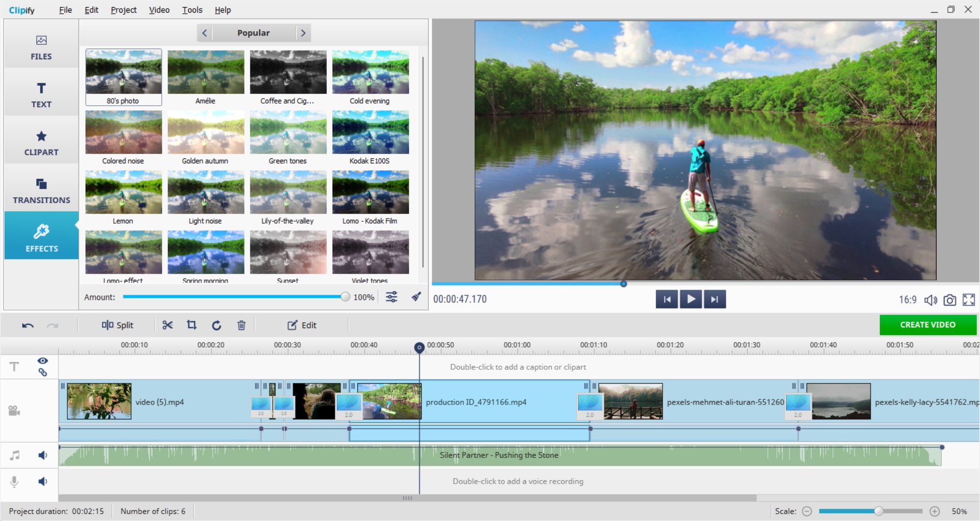Enter fullscreen preview mode
980x521 pixels.
point(968,300)
